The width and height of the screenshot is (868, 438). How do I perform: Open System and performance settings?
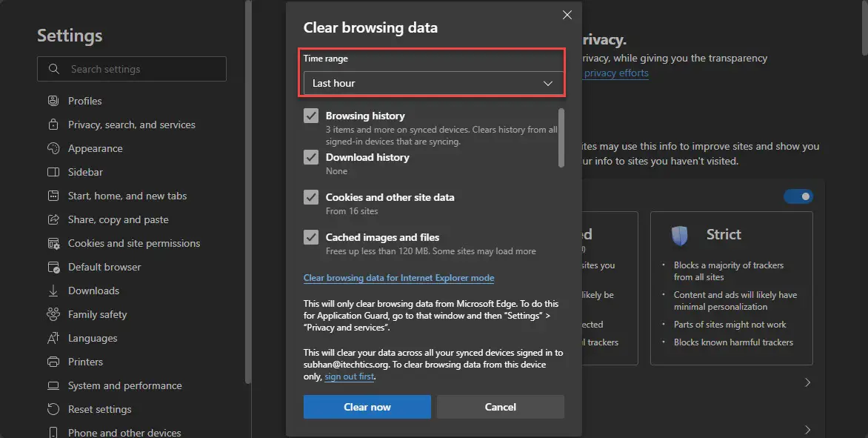124,386
